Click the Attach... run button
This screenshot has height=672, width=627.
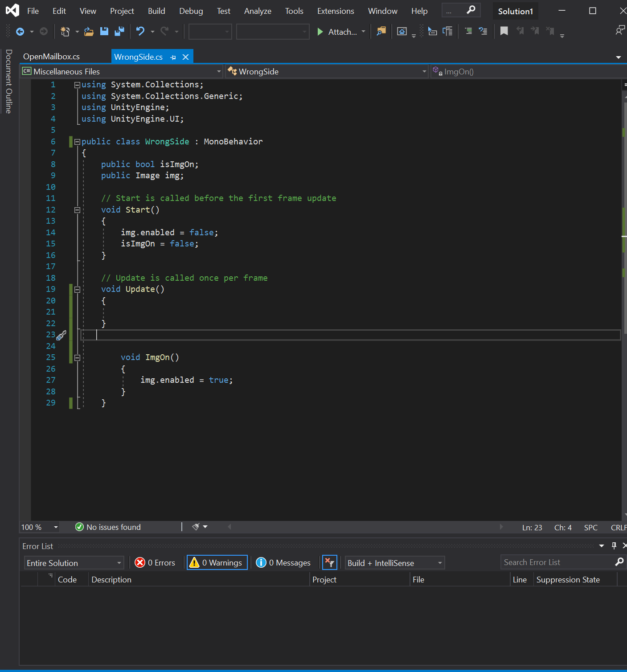tap(337, 32)
